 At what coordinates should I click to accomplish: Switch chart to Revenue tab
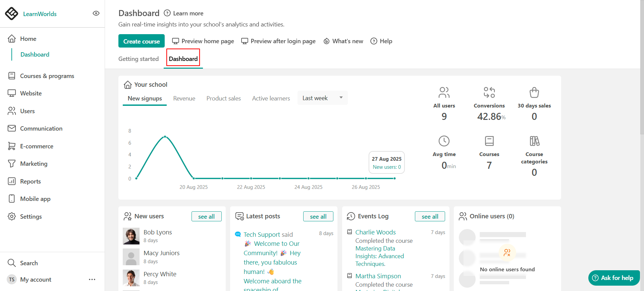click(184, 98)
